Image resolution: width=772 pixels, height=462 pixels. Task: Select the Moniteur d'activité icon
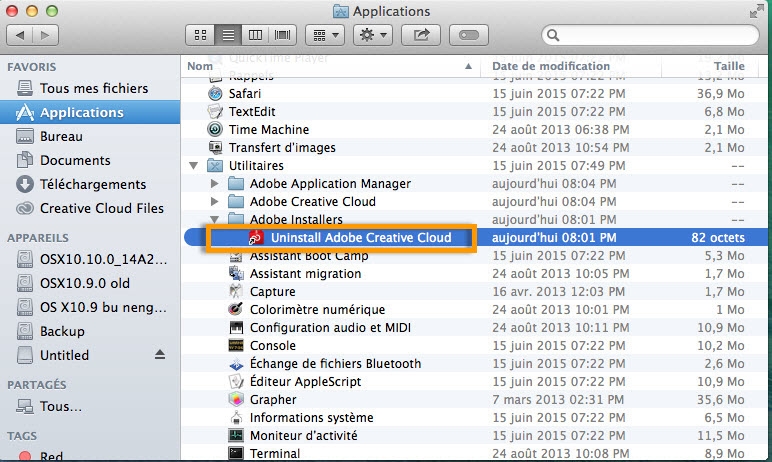tap(236, 435)
